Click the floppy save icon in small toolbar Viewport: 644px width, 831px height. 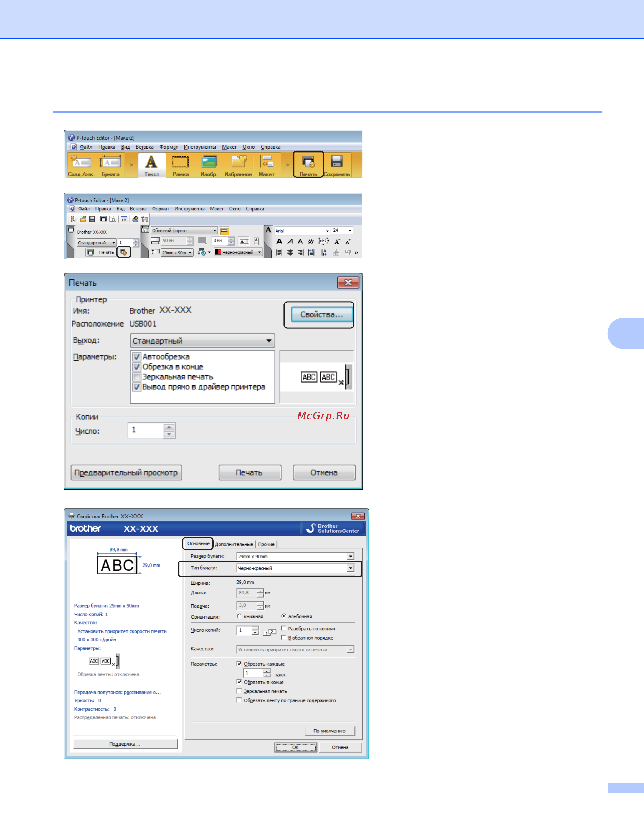(92, 219)
